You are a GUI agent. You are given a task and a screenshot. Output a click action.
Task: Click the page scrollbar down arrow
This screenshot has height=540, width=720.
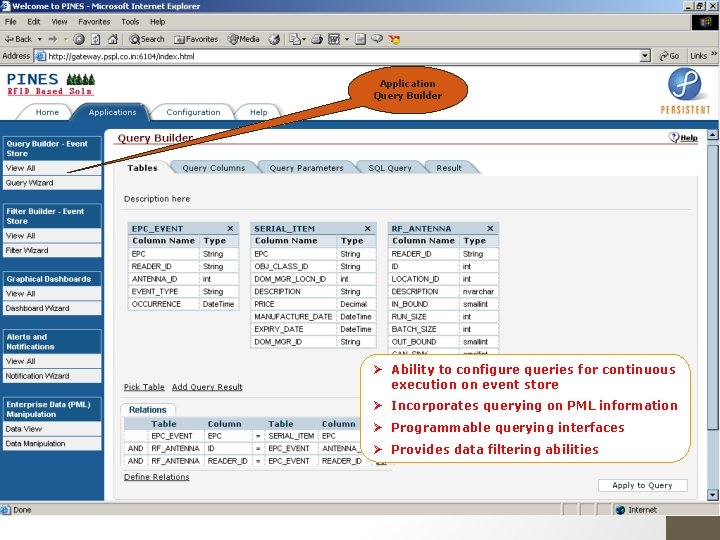pos(712,495)
